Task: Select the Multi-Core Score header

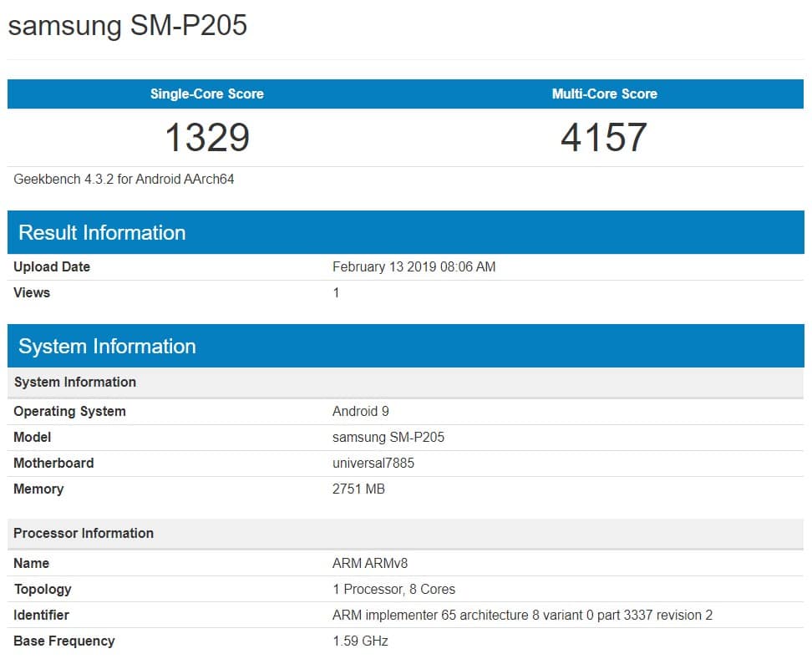Action: (x=604, y=94)
